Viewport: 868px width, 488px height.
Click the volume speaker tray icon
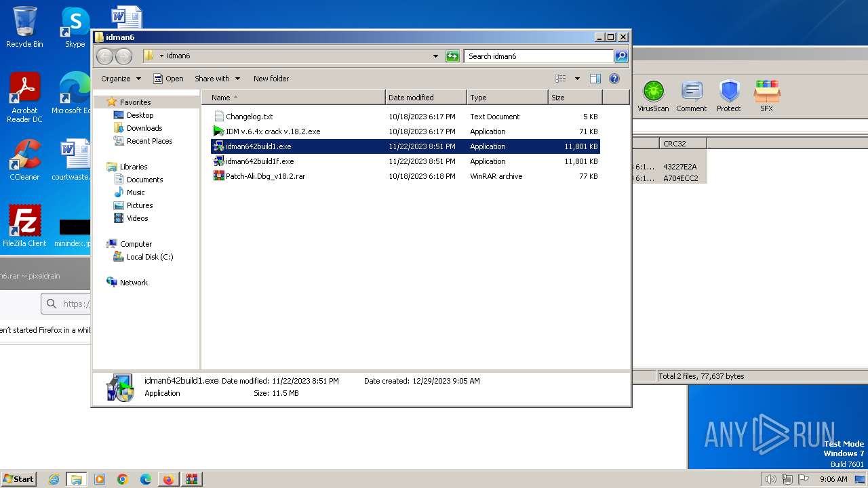[770, 479]
